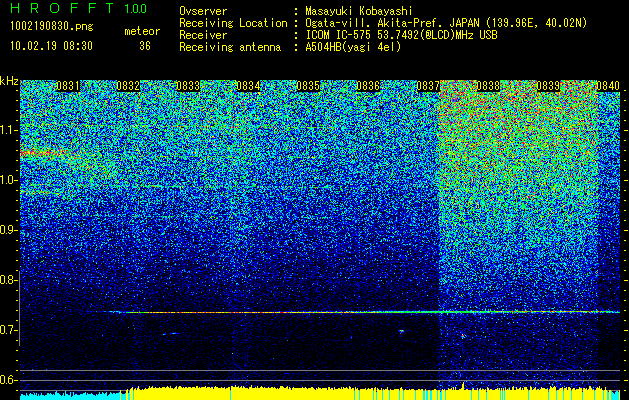
Task: Click the 0835 time marker
Action: [x=308, y=86]
